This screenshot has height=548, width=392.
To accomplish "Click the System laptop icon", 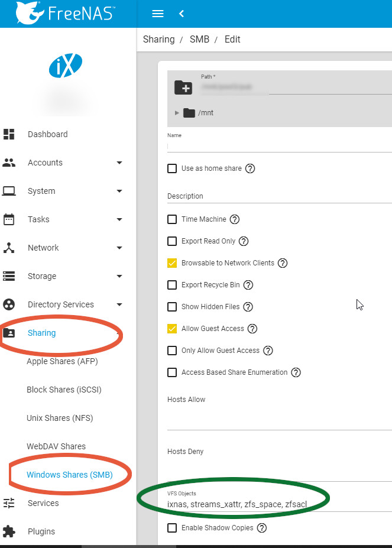I will tap(9, 191).
